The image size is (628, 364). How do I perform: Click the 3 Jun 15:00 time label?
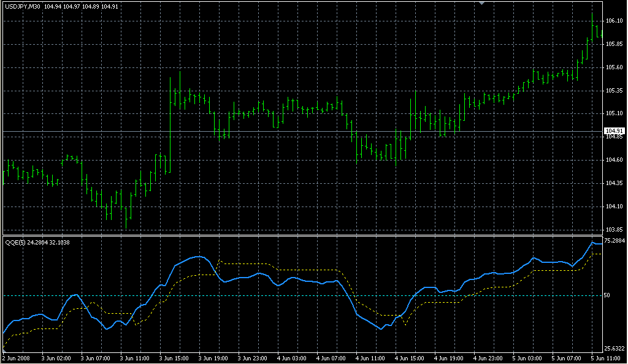tap(174, 358)
